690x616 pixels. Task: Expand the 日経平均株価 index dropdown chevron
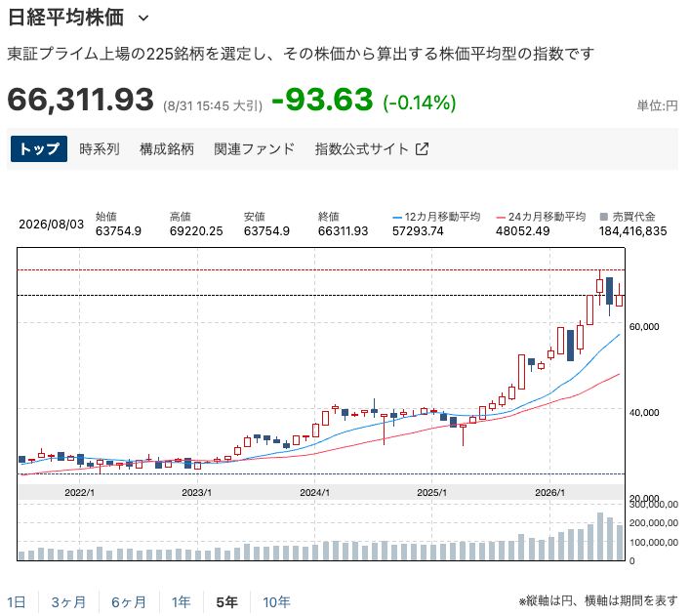point(143,18)
